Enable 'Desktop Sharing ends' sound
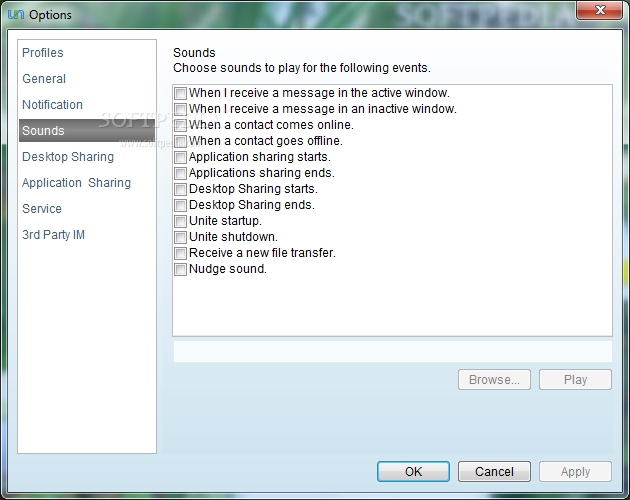The image size is (630, 500). point(180,205)
